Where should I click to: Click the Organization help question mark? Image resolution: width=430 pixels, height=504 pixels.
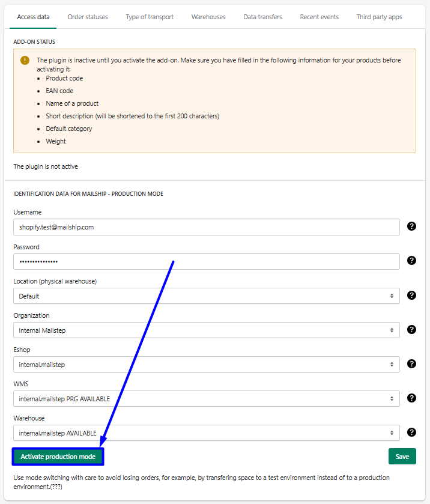(x=411, y=329)
